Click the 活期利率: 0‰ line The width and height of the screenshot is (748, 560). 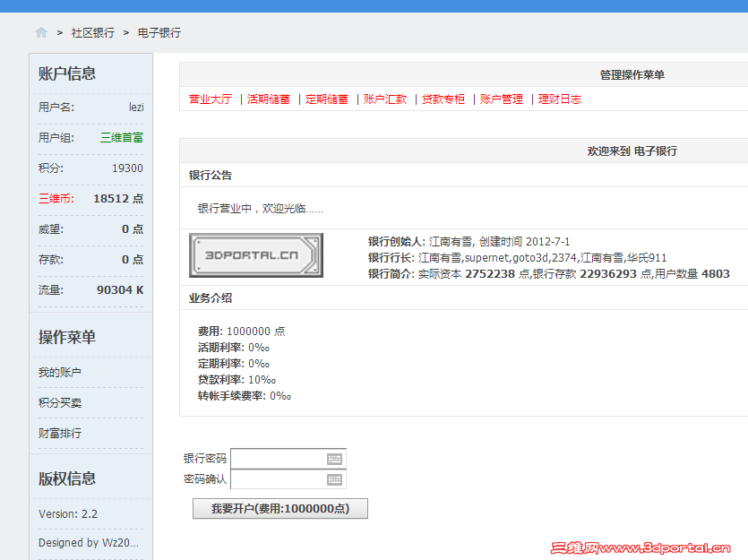(234, 348)
